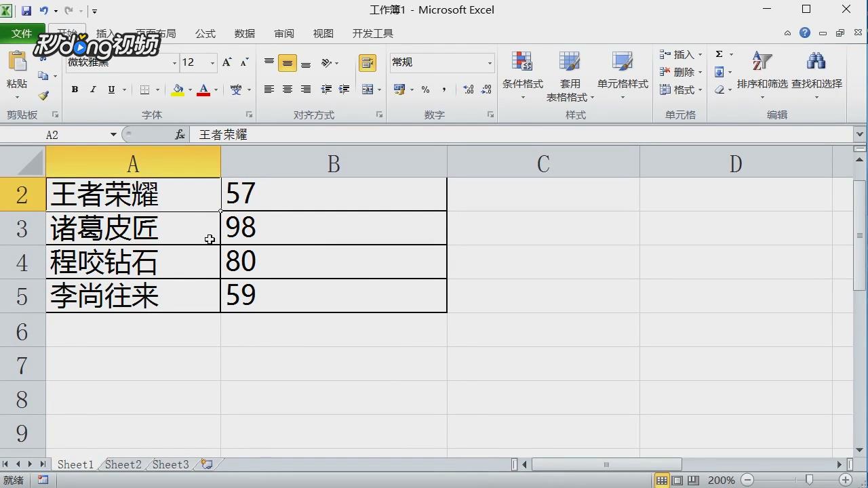The width and height of the screenshot is (868, 488).
Task: Open Conditional Formatting (条件格式)
Action: pos(522,76)
